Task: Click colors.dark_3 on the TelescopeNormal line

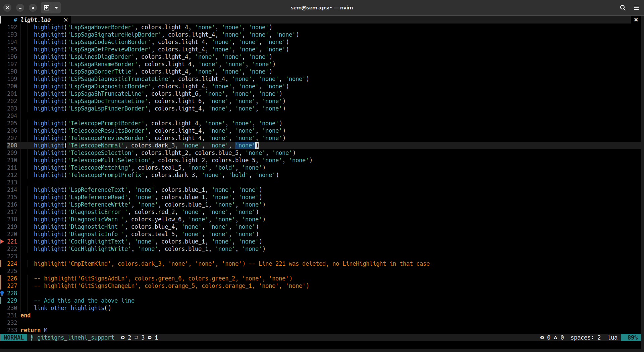Action: pyautogui.click(x=153, y=145)
